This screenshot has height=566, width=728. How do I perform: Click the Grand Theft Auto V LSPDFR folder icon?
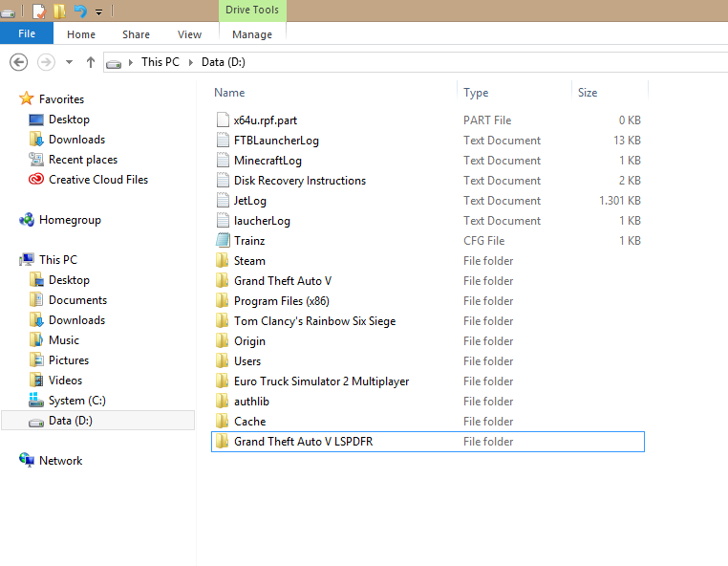223,441
